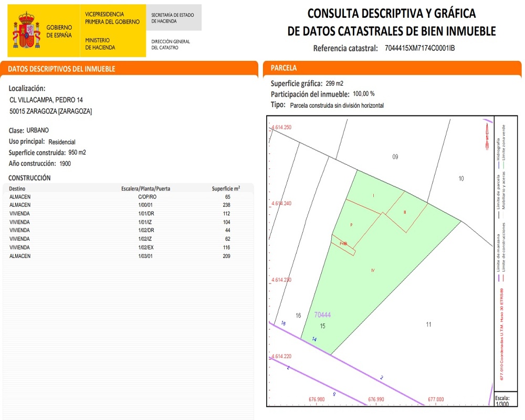This screenshot has height=420, width=525.
Task: Select construction unit II on the parcel map
Action: coord(405,212)
